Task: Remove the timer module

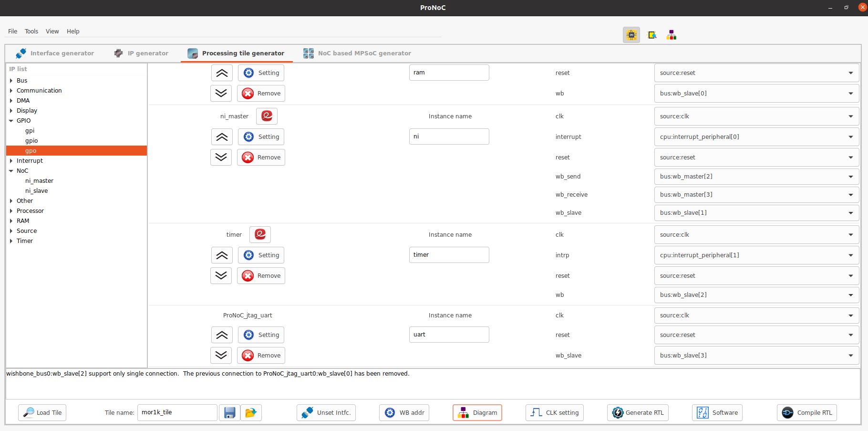Action: coord(261,275)
